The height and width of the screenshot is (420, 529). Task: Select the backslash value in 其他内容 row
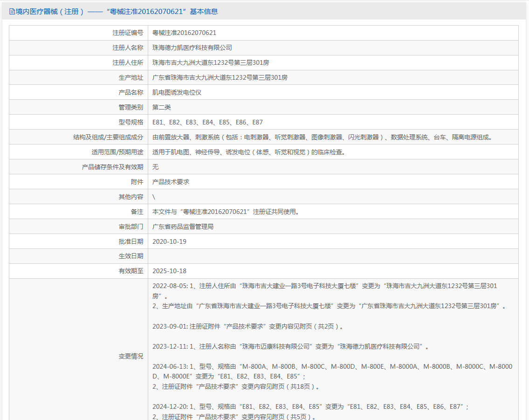tap(154, 197)
